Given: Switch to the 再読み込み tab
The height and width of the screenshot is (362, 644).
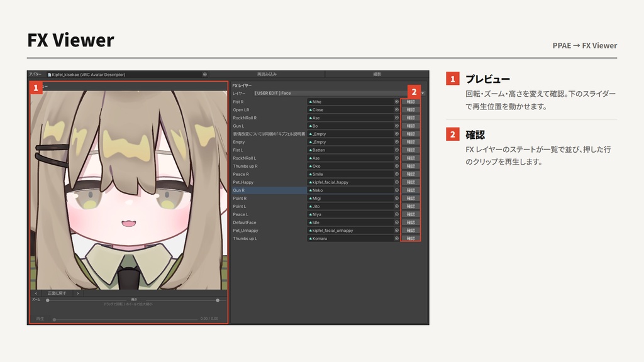Looking at the screenshot, I should [x=267, y=74].
